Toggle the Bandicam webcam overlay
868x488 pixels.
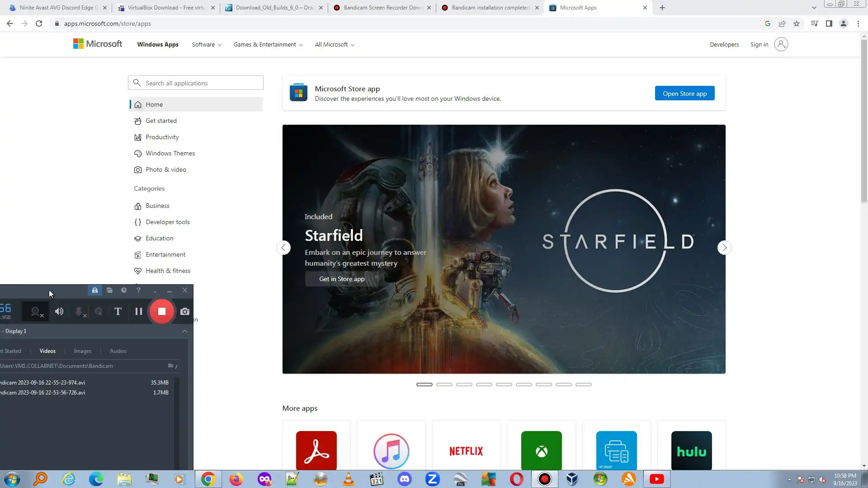pyautogui.click(x=36, y=311)
